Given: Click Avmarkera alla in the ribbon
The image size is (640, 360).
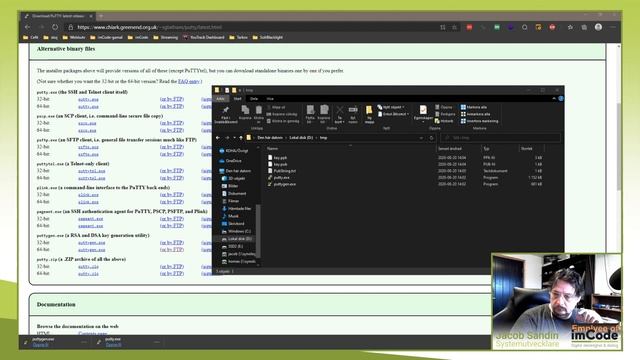Looking at the screenshot, I should (x=476, y=114).
